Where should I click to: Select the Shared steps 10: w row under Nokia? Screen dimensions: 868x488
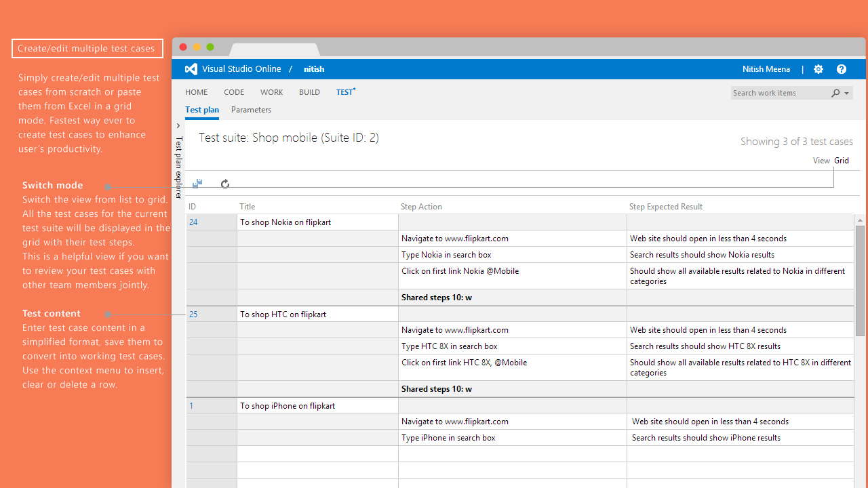513,298
